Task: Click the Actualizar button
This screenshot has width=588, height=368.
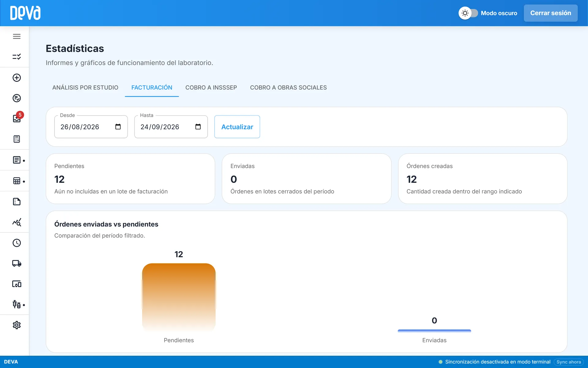Action: point(237,127)
